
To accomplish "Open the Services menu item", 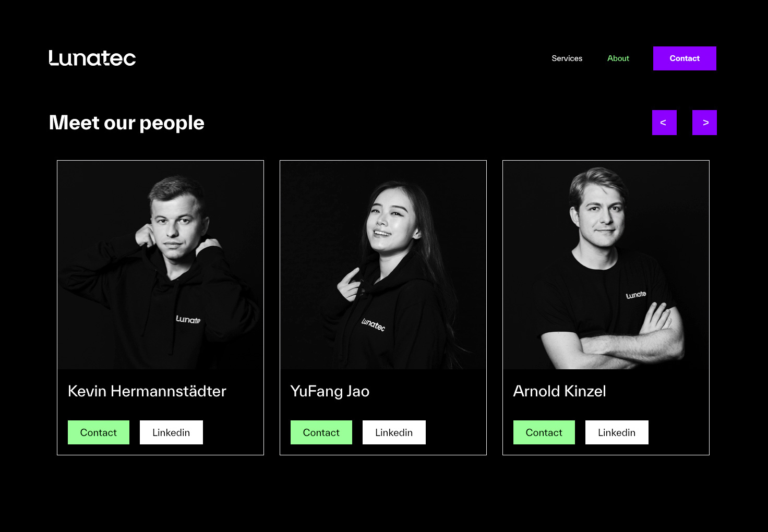I will (567, 58).
